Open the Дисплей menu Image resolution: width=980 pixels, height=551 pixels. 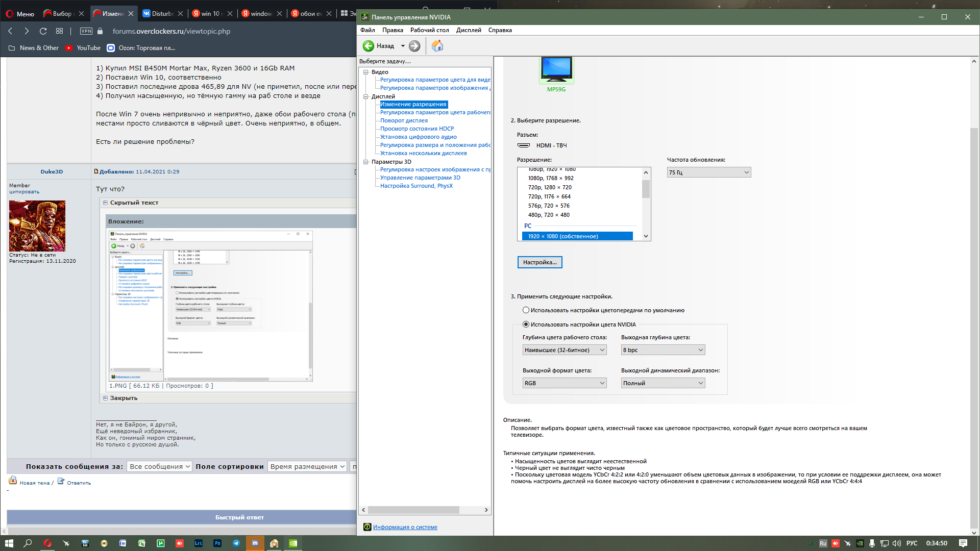point(468,30)
